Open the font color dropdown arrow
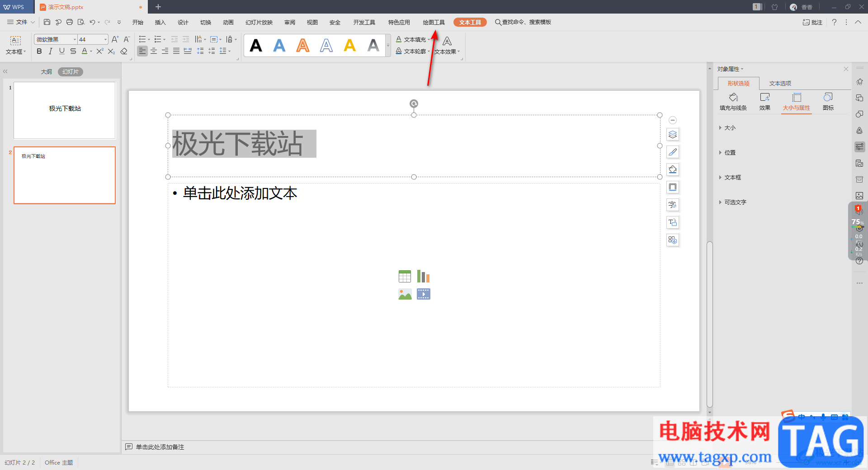This screenshot has width=868, height=470. [91, 52]
